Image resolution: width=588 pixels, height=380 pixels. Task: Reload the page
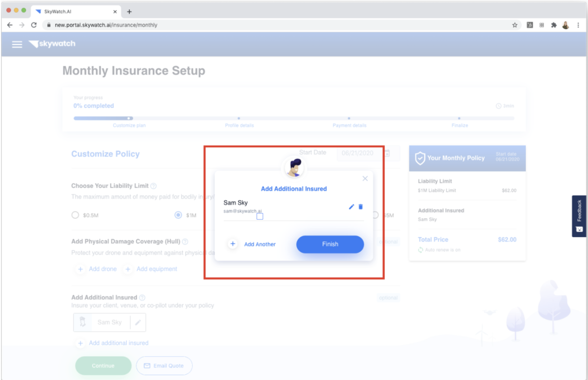tap(34, 25)
